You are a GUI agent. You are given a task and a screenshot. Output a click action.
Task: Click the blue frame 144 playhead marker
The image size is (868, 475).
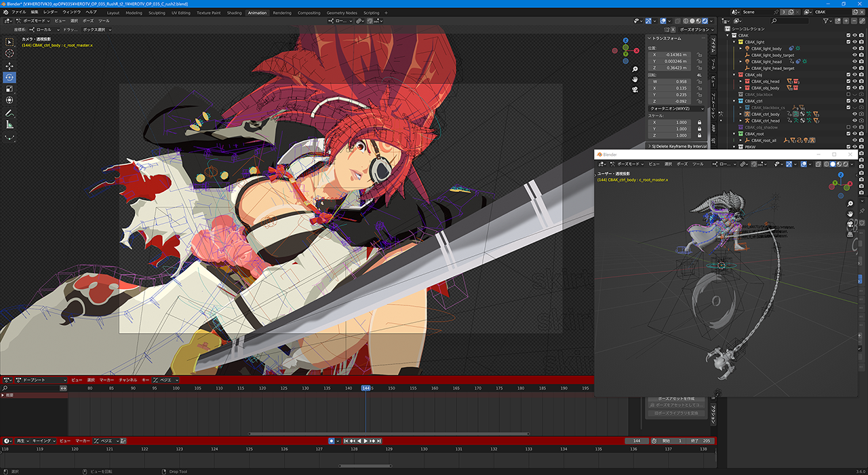pos(366,388)
